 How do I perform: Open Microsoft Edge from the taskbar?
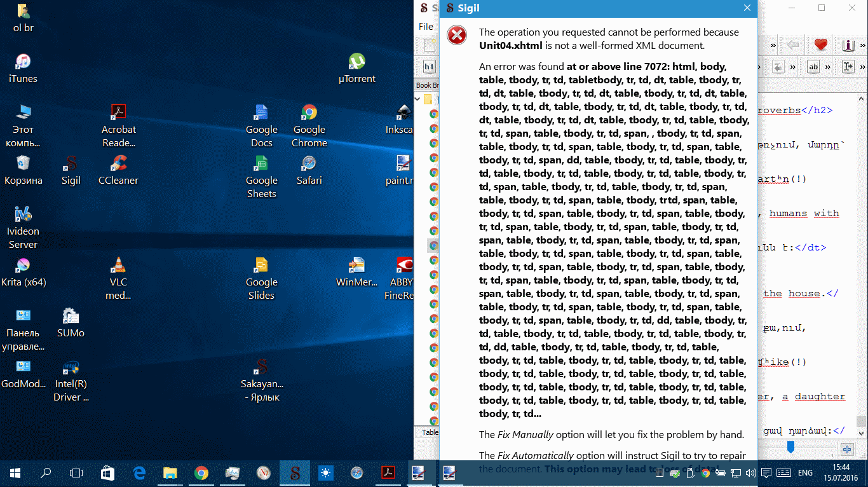click(139, 473)
